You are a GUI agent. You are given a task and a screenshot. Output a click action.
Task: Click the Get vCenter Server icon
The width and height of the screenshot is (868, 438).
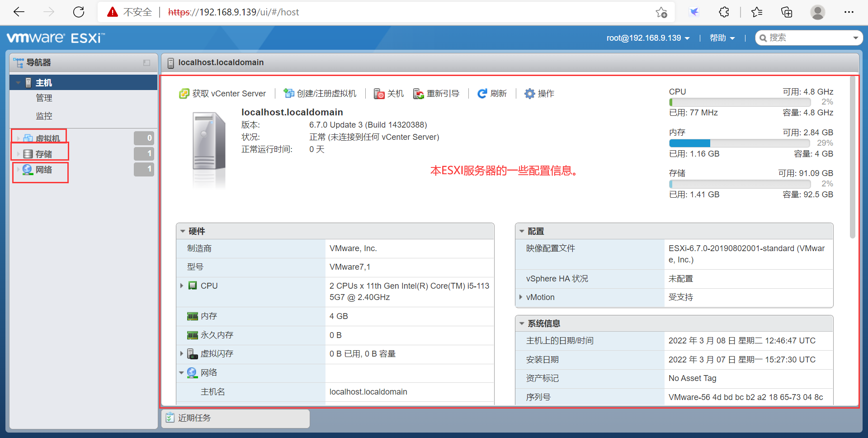[x=184, y=94]
